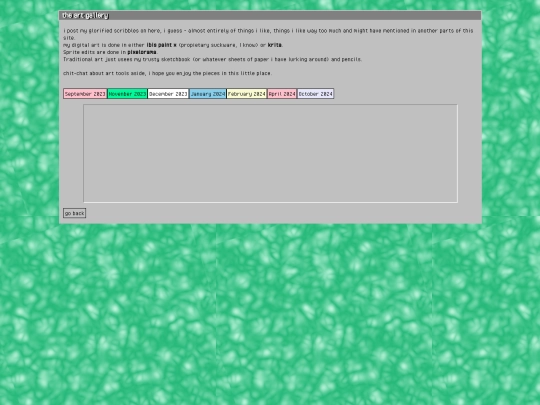Screen dimensions: 540x405
Task: Switch to the December 2023 tab
Action: pos(168,94)
